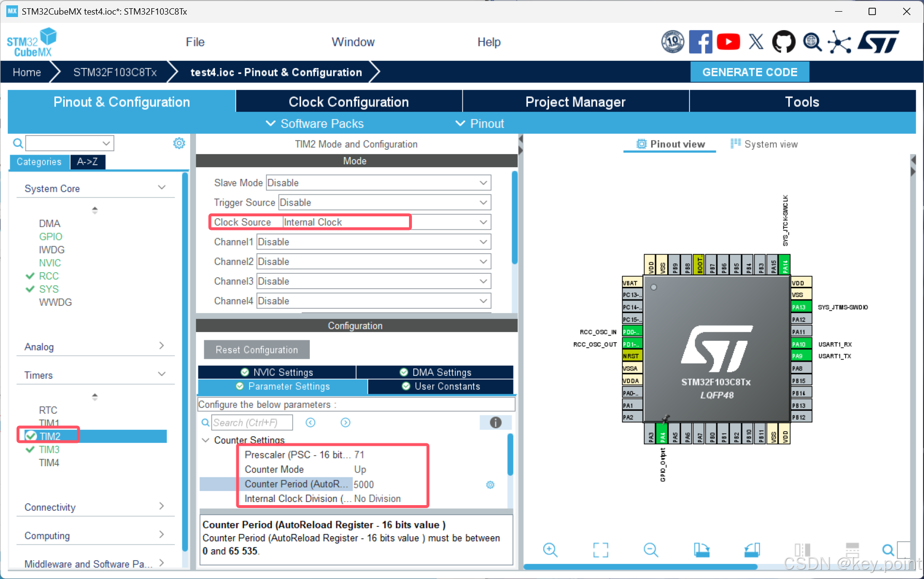Click the parameter Search (Ctrl+F) field
The height and width of the screenshot is (579, 924).
(252, 422)
